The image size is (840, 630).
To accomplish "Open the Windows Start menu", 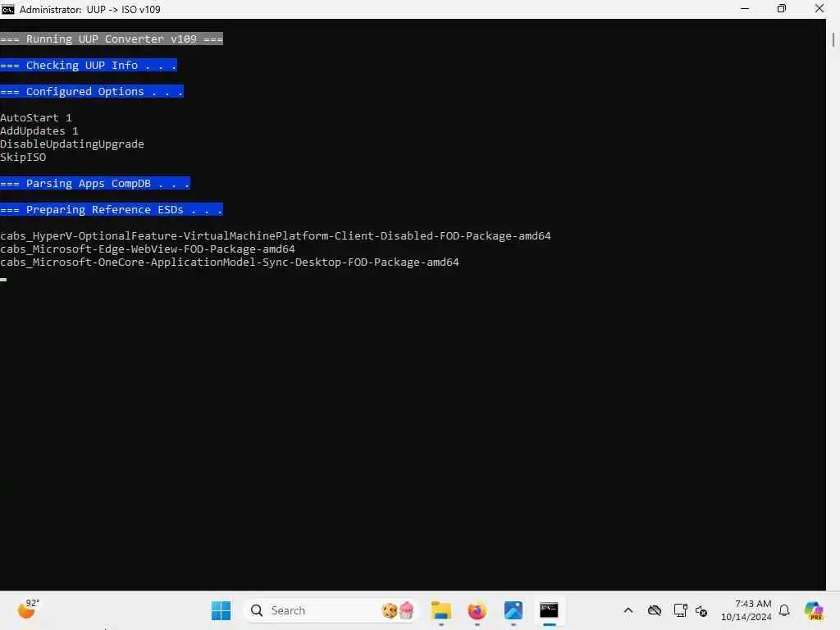I will tap(221, 610).
